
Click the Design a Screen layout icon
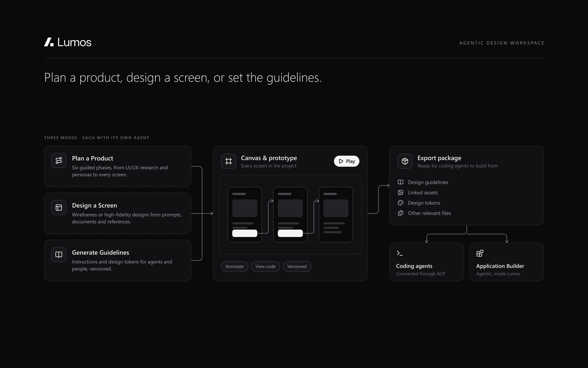pos(59,208)
